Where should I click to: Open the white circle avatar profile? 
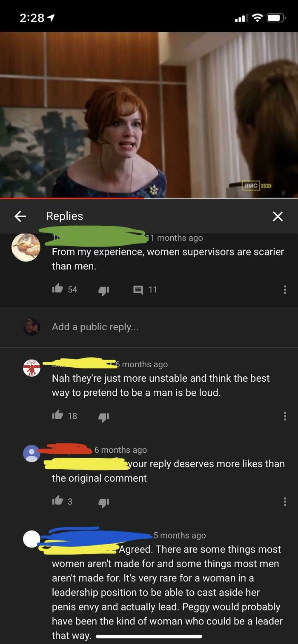[32, 539]
